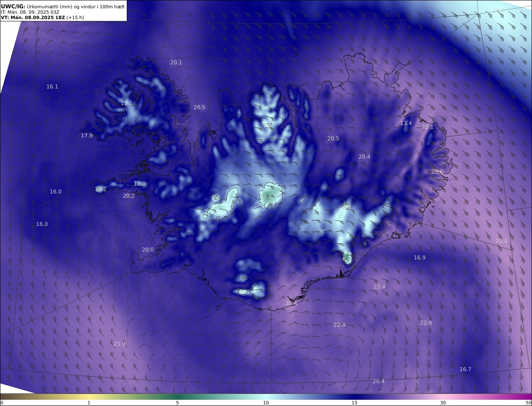Click the 16.7 value label
This screenshot has width=532, height=406.
[465, 369]
